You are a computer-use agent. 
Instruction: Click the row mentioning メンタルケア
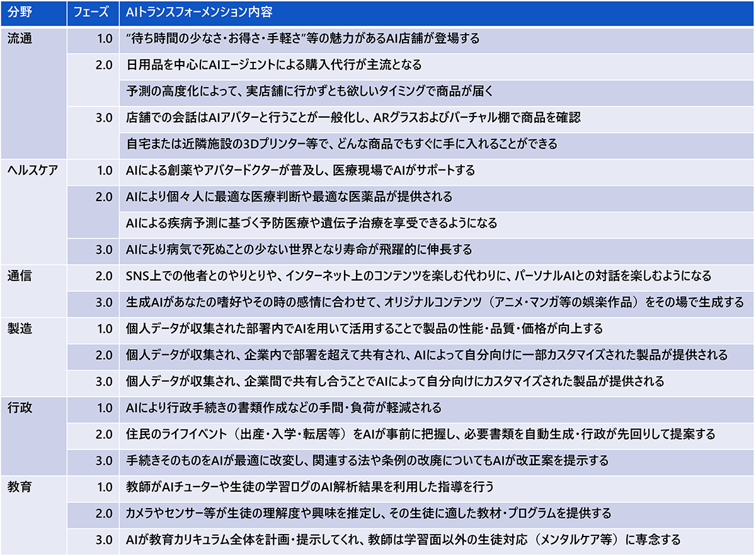[403, 540]
